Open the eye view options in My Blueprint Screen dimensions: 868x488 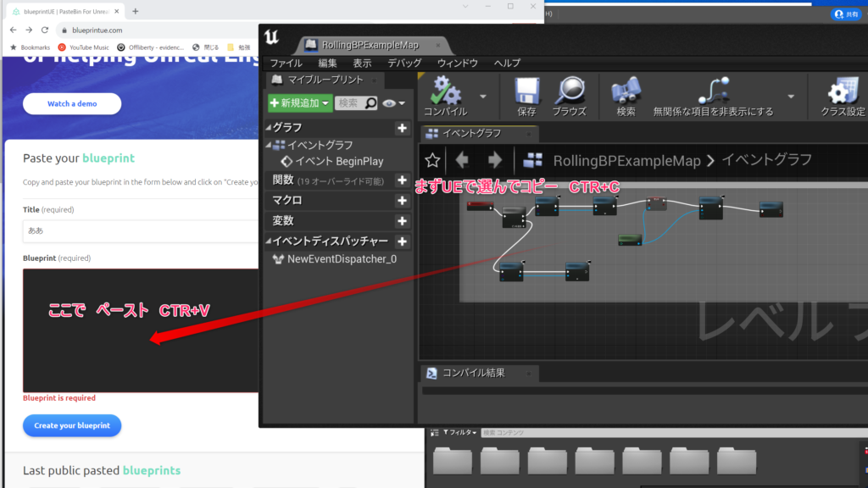[393, 103]
